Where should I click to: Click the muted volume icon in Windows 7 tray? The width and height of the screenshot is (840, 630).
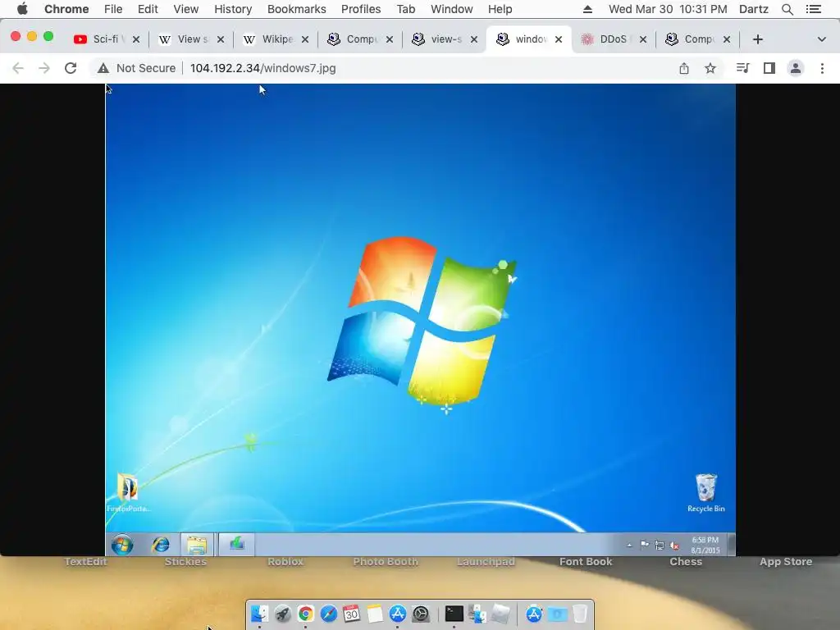coord(674,546)
